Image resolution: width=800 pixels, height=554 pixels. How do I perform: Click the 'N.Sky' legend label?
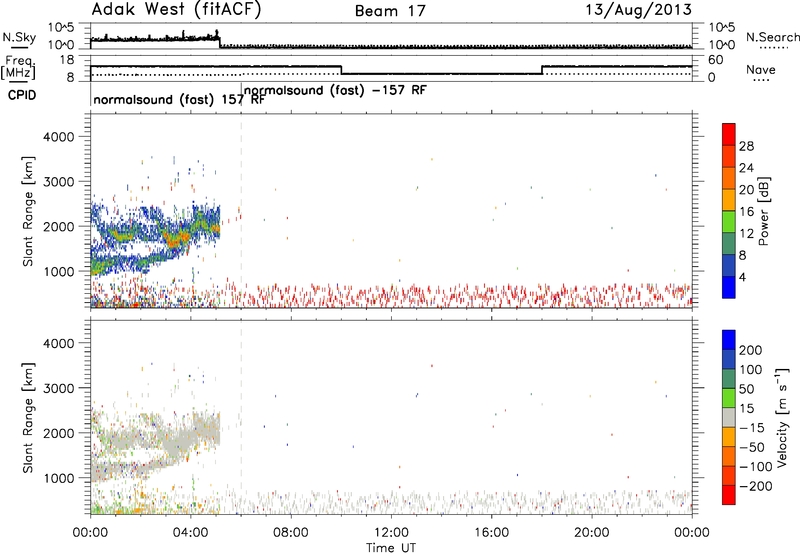pyautogui.click(x=19, y=37)
